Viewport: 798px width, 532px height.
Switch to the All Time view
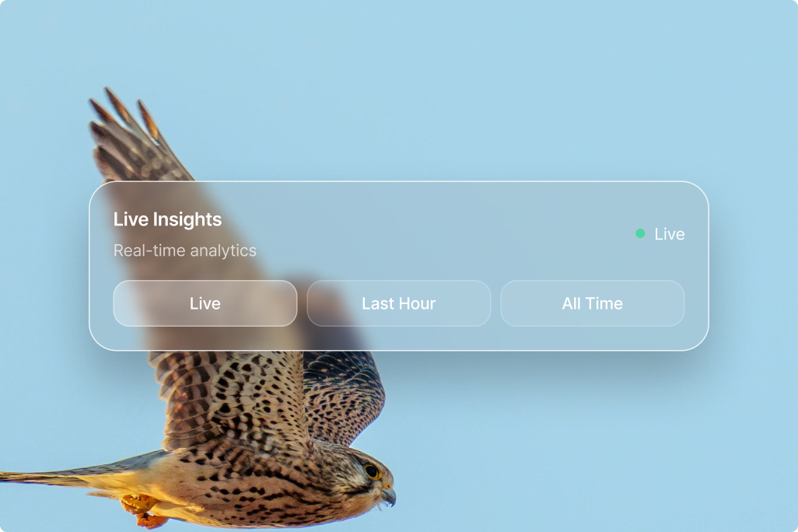(593, 303)
